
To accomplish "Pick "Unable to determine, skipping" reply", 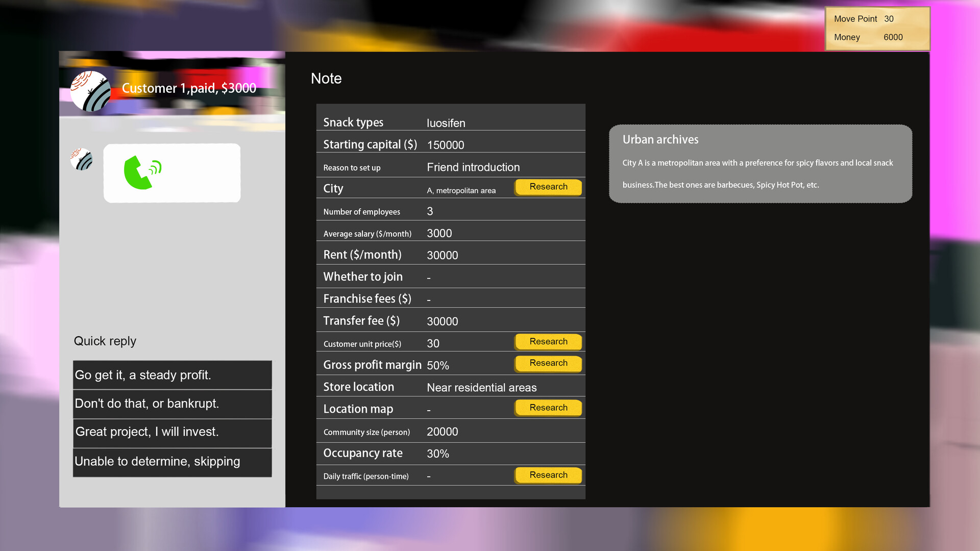I will click(x=172, y=462).
